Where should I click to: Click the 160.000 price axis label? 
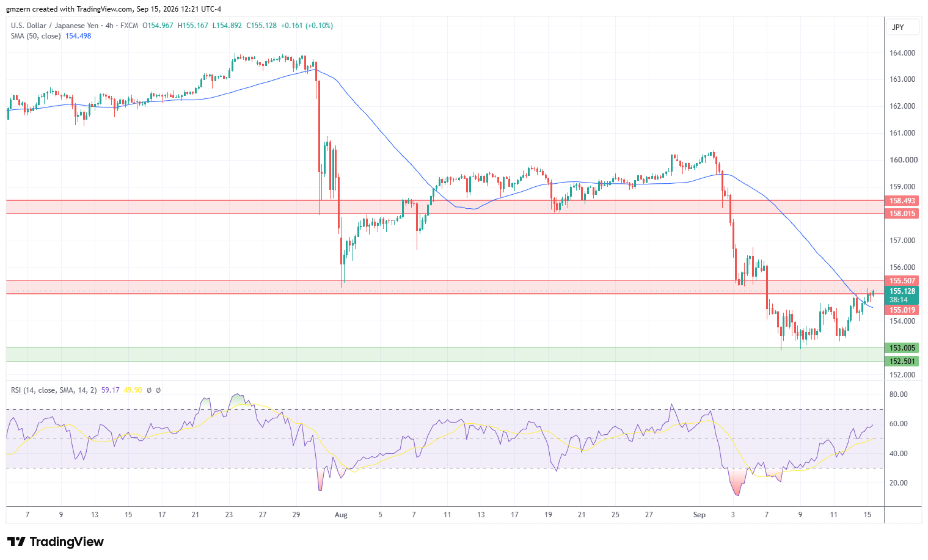click(902, 160)
